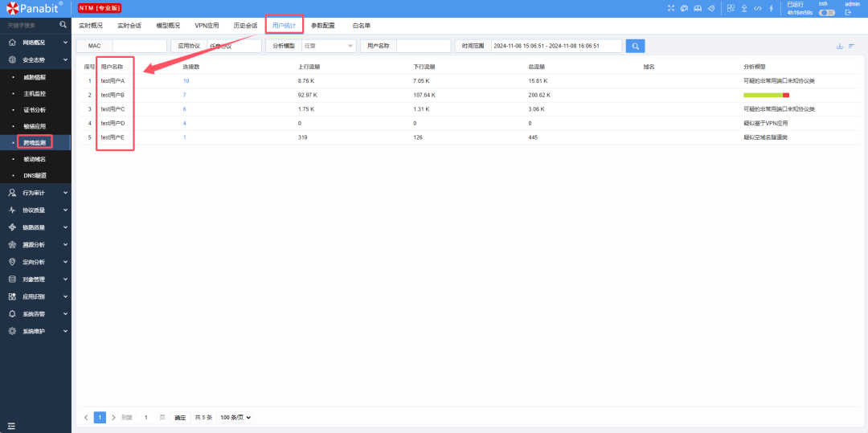Viewport: 868px width, 433px height.
Task: Open connection count link 7 for test用户B
Action: [x=184, y=95]
